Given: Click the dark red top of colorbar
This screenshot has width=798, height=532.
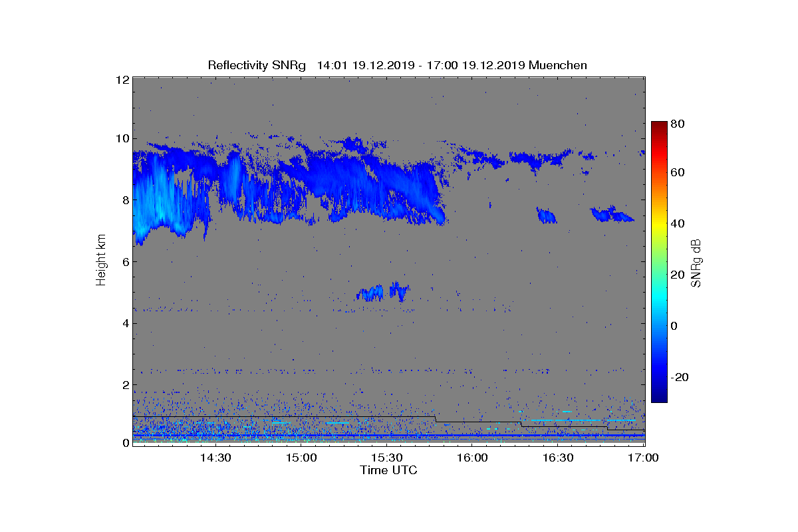Looking at the screenshot, I should (x=659, y=126).
